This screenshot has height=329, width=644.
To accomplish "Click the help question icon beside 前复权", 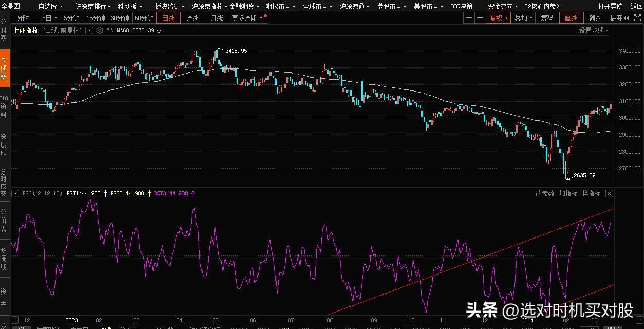I will point(89,31).
